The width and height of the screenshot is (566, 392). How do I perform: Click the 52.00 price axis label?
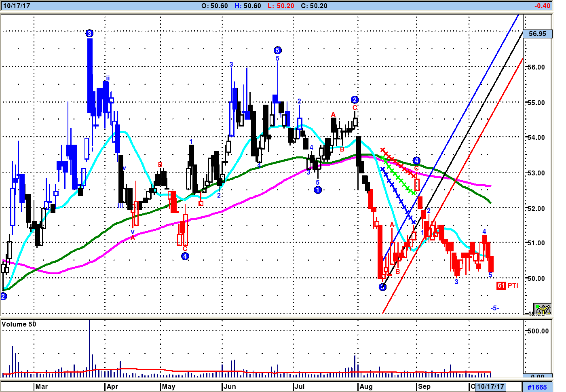click(536, 209)
